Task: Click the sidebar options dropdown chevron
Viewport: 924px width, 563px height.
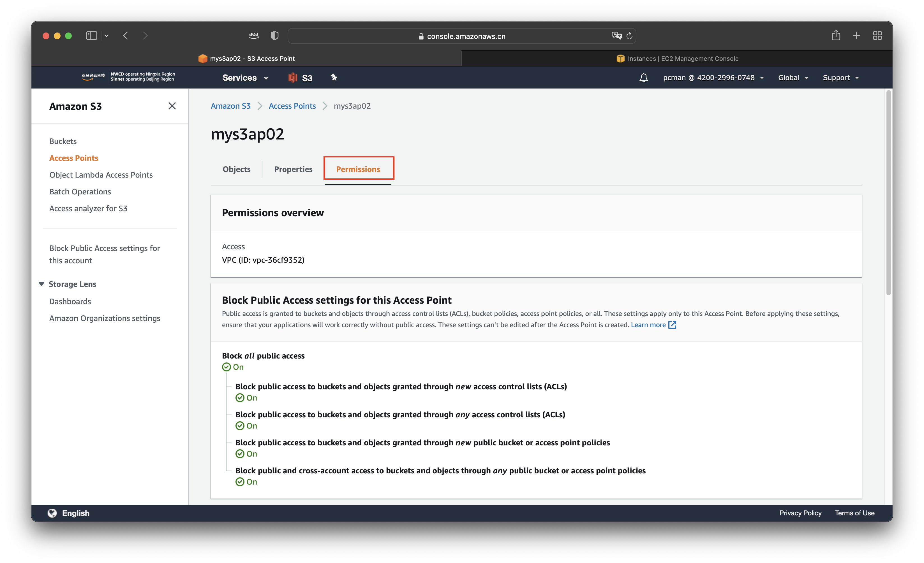Action: (107, 36)
